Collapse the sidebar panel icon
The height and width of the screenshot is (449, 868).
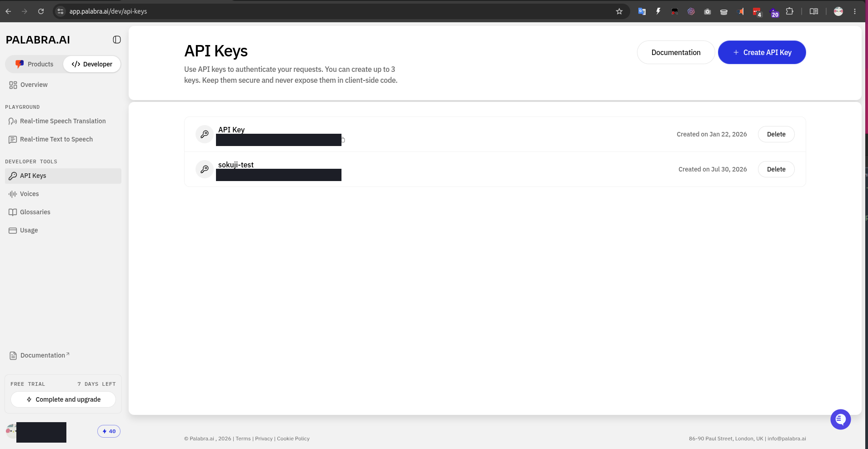pyautogui.click(x=117, y=40)
